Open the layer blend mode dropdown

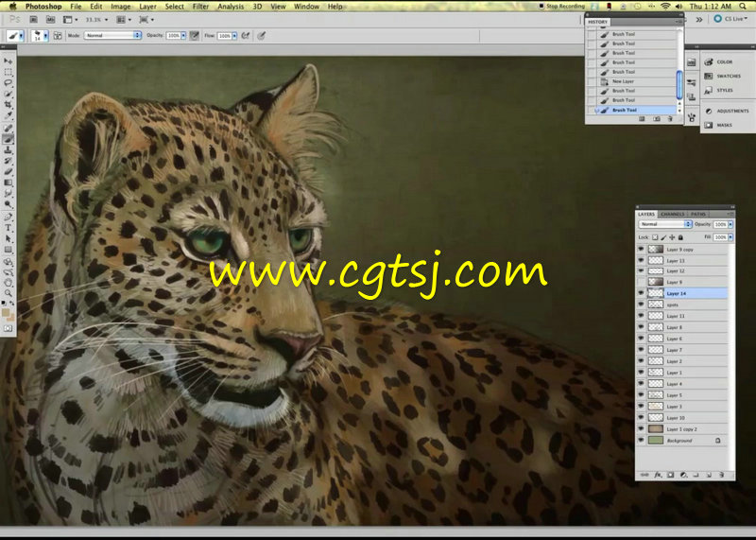665,224
